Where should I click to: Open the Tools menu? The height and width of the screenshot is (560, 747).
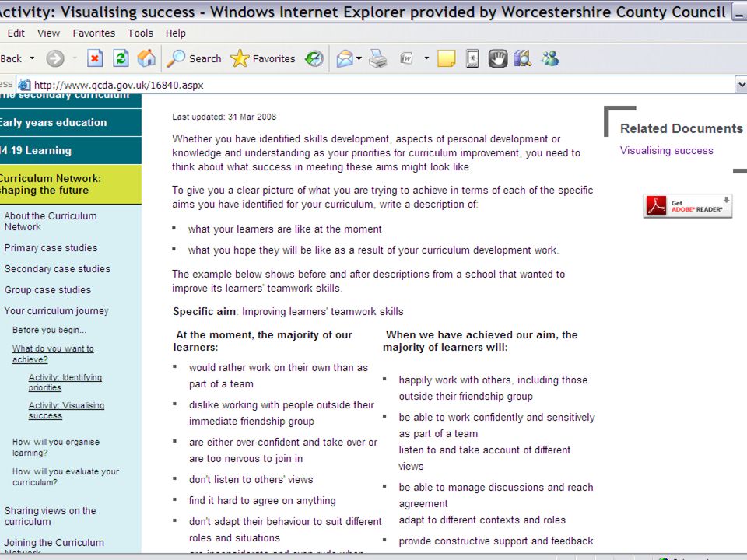coord(140,33)
